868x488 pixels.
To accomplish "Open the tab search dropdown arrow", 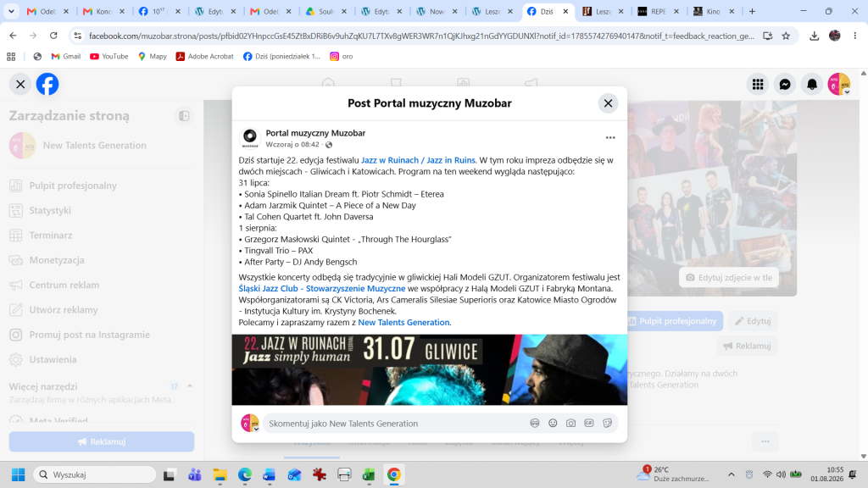I will pyautogui.click(x=11, y=11).
